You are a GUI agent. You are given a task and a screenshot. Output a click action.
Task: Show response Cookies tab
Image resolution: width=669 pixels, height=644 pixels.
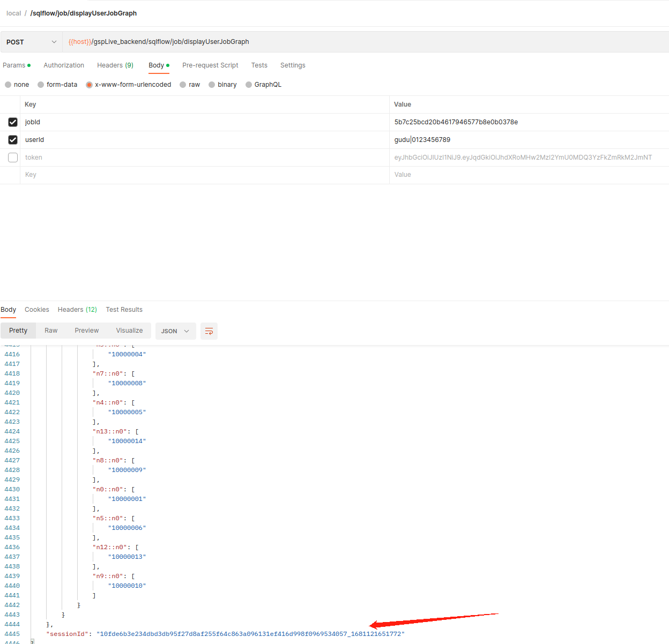tap(36, 310)
